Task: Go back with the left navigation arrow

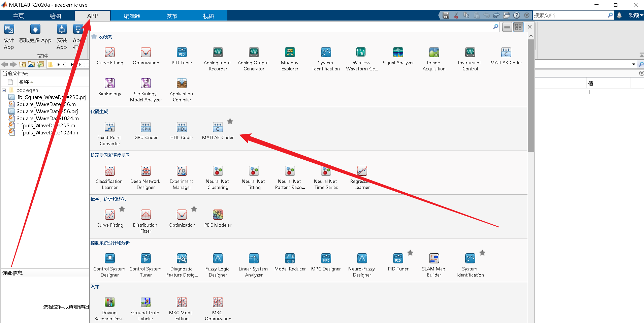Action: click(x=5, y=64)
